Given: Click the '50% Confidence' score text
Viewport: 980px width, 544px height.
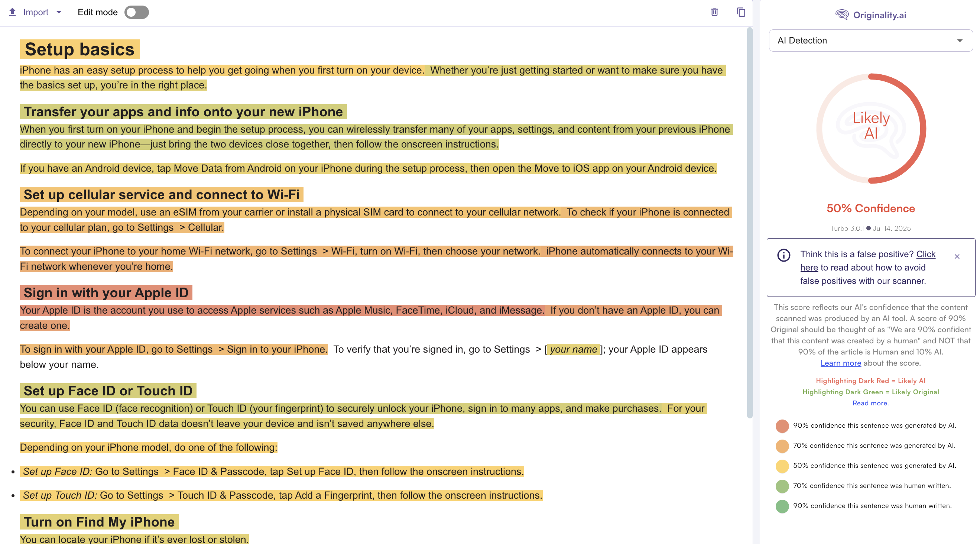Looking at the screenshot, I should [x=870, y=208].
